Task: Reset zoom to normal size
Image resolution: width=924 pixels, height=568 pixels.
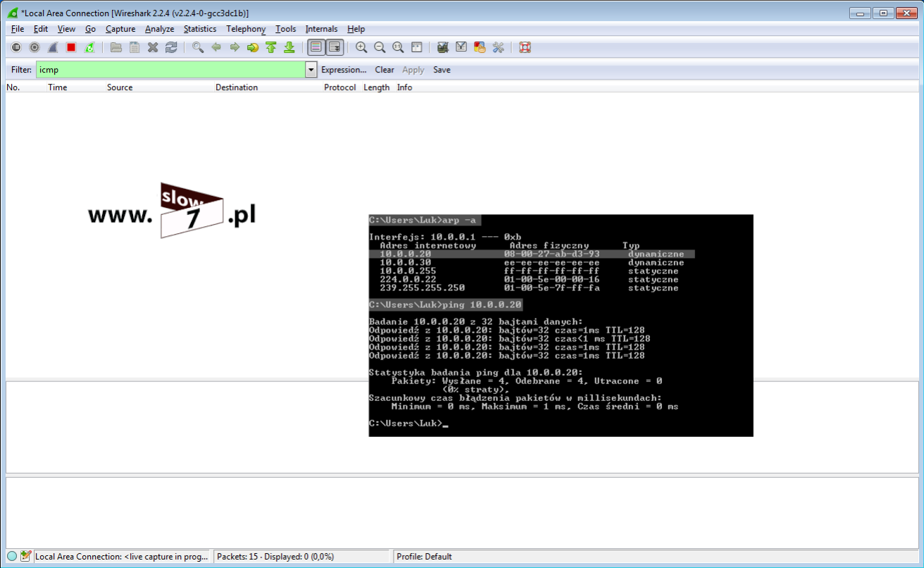Action: coord(398,47)
